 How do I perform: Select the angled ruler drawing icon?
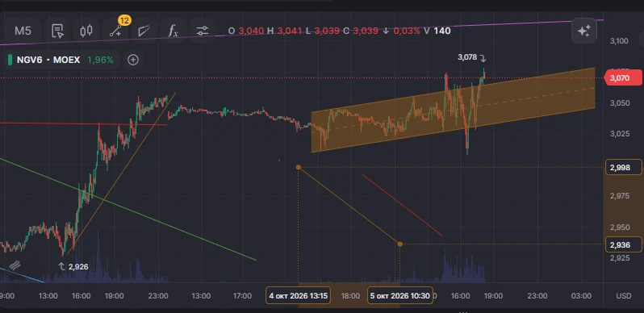(x=144, y=31)
